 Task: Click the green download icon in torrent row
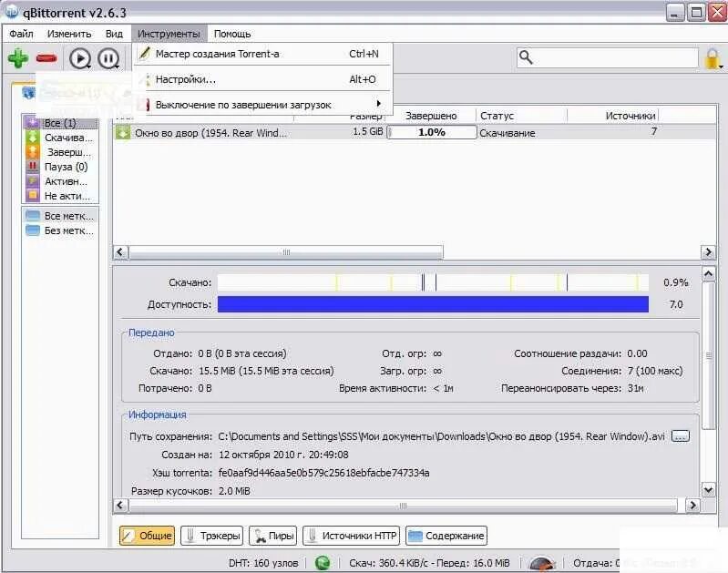[123, 133]
